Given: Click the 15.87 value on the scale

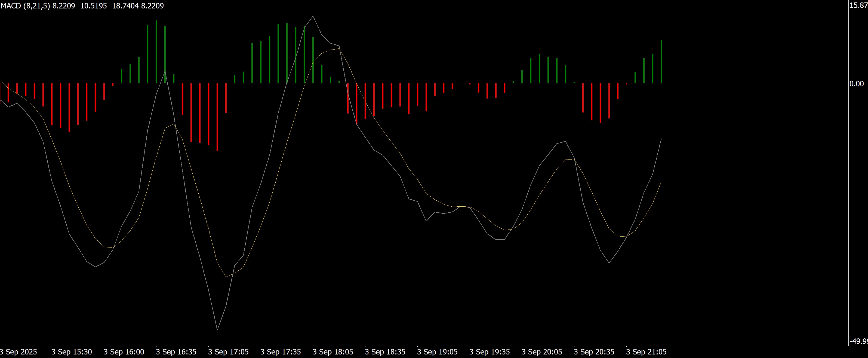Looking at the screenshot, I should tap(858, 5).
